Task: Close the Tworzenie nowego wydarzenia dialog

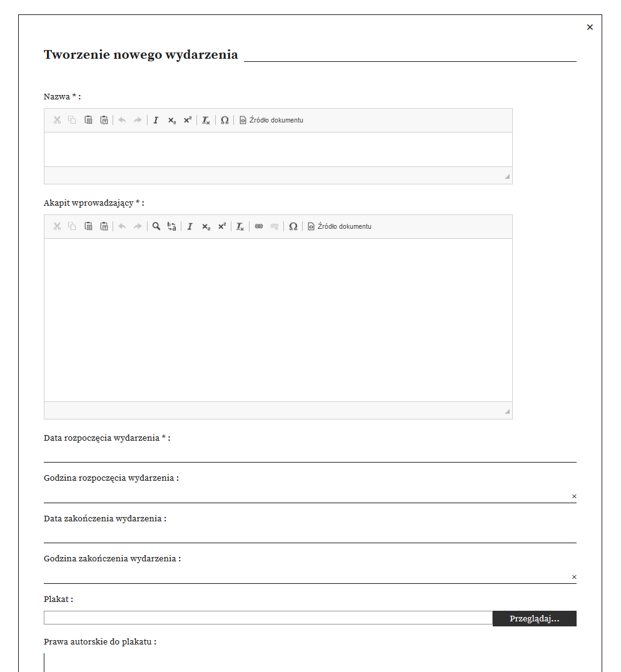Action: click(590, 27)
